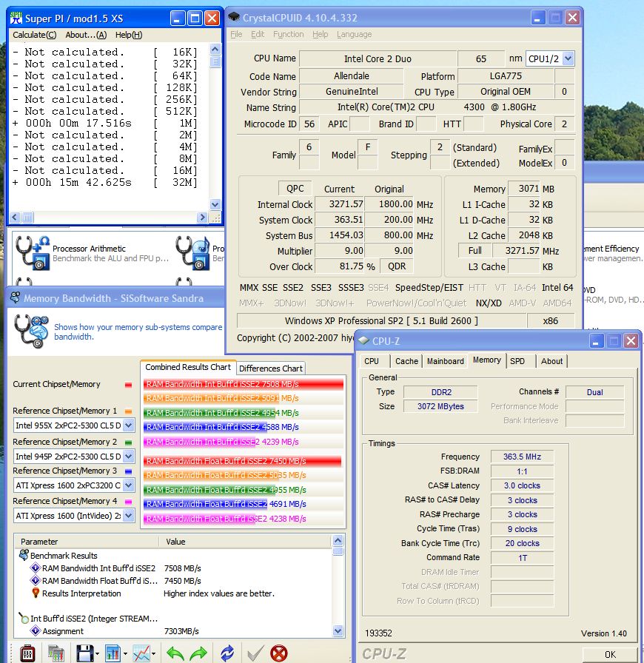Switch to CPU tab in CPU-Z

pos(372,361)
